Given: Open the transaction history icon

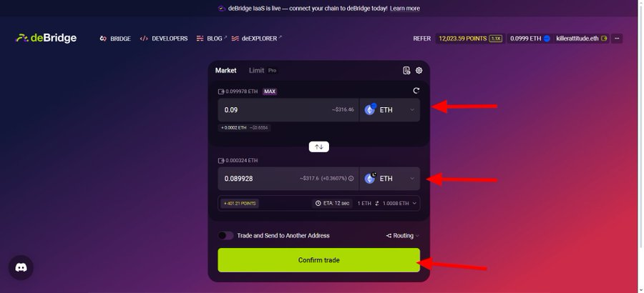Looking at the screenshot, I should click(x=406, y=71).
